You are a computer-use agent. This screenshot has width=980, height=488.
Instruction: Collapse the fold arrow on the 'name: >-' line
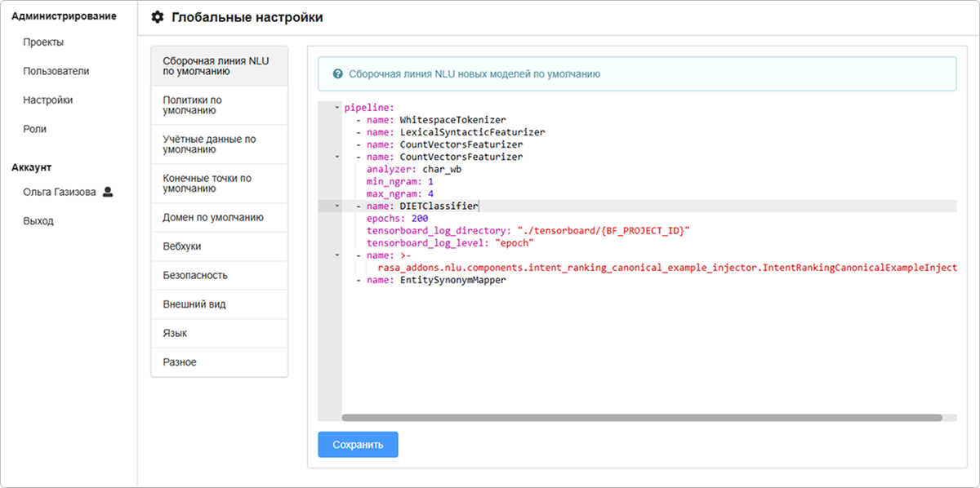tap(337, 255)
